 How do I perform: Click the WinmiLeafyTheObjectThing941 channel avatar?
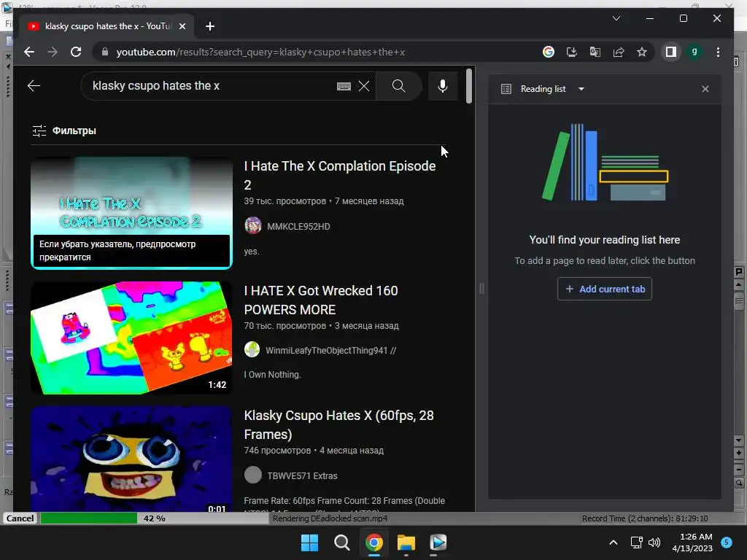tap(252, 349)
